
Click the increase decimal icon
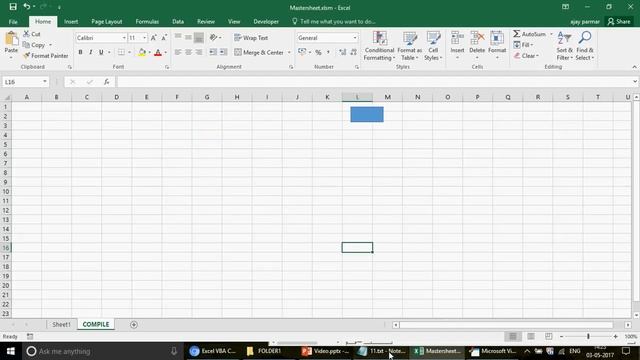point(342,52)
